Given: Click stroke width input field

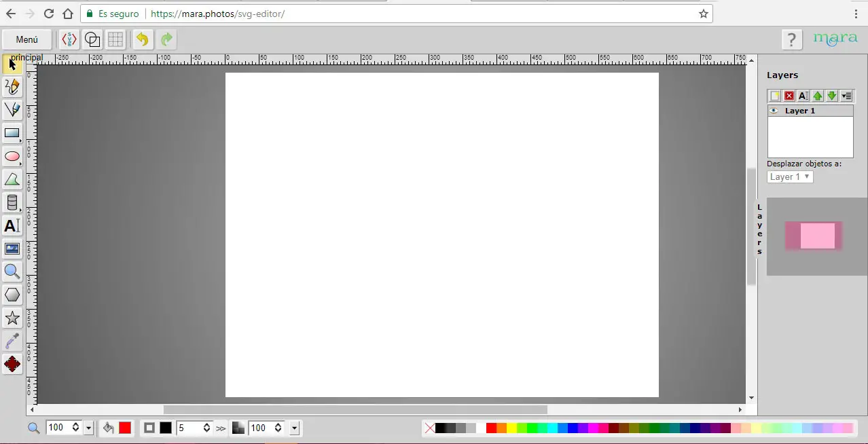Looking at the screenshot, I should (189, 428).
